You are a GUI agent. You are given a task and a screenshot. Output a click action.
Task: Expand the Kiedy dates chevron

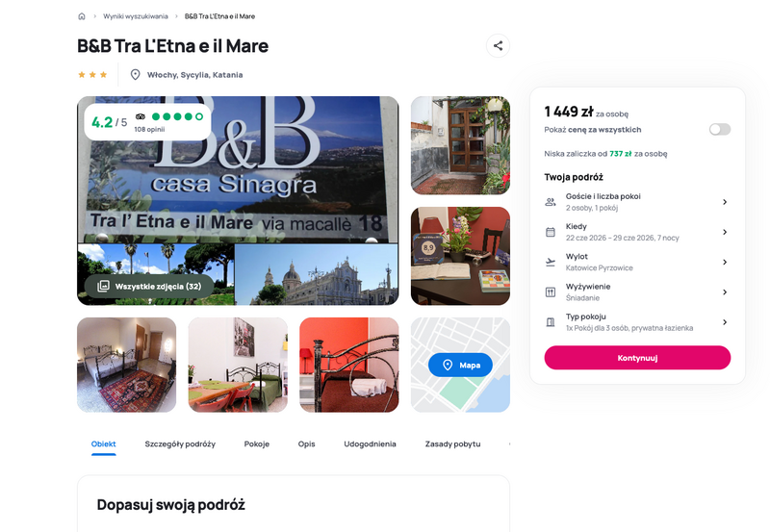pyautogui.click(x=725, y=232)
